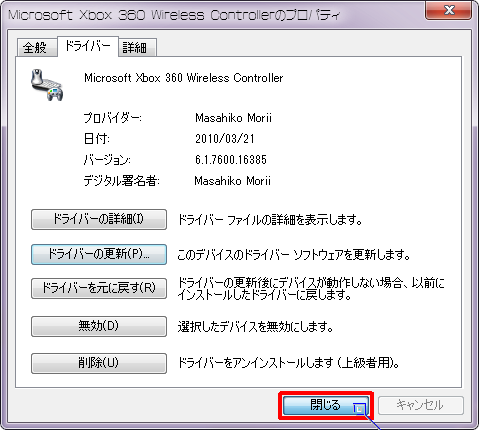Click the version value 6.1.7600.16385

(231, 160)
